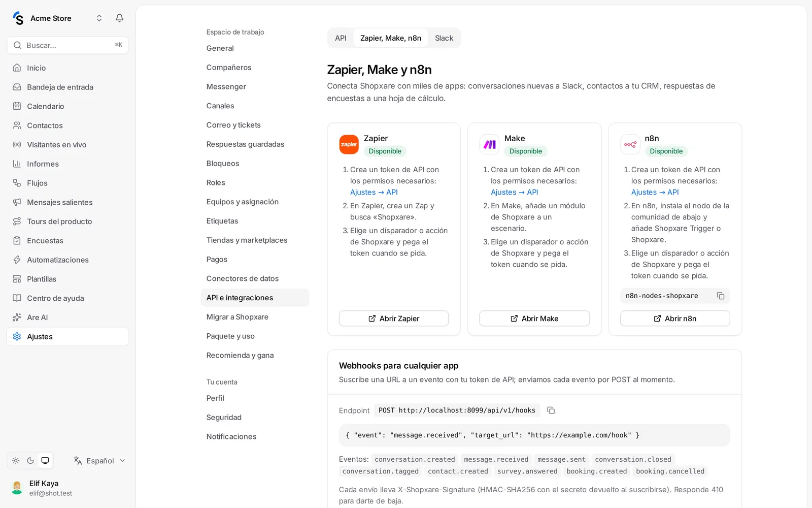This screenshot has width=812, height=508.
Task: Click Abrir Zapier button
Action: click(394, 319)
